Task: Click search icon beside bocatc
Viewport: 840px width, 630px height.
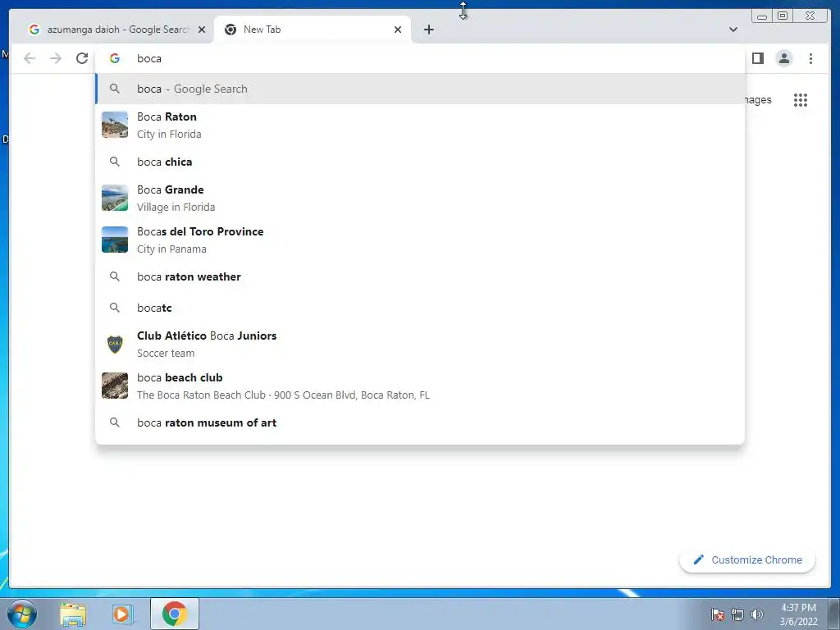Action: (x=115, y=308)
